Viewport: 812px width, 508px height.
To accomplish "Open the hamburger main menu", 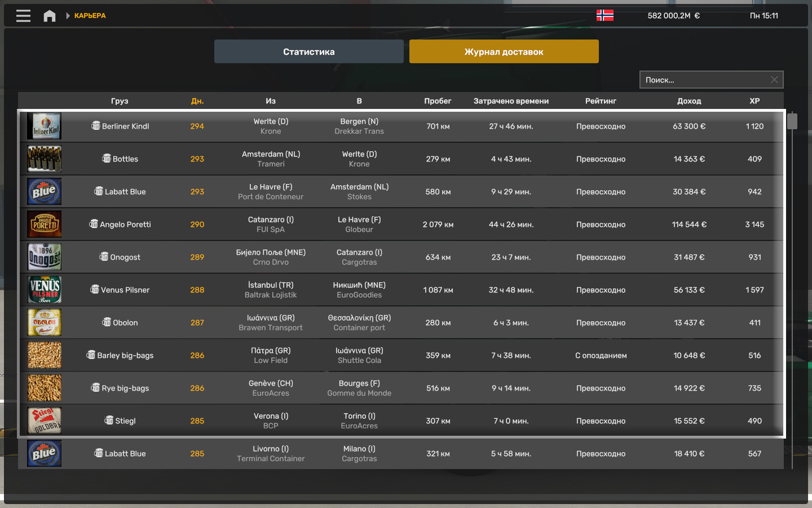I will point(23,16).
